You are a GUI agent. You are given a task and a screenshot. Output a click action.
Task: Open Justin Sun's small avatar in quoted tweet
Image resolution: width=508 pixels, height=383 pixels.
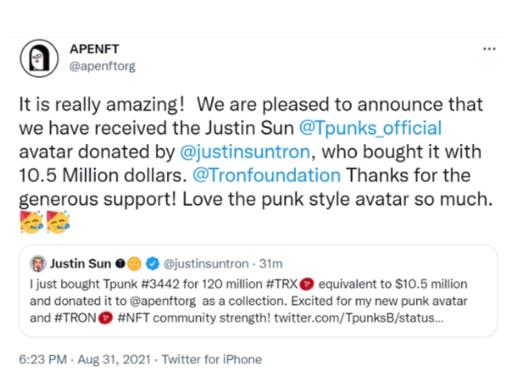38,264
